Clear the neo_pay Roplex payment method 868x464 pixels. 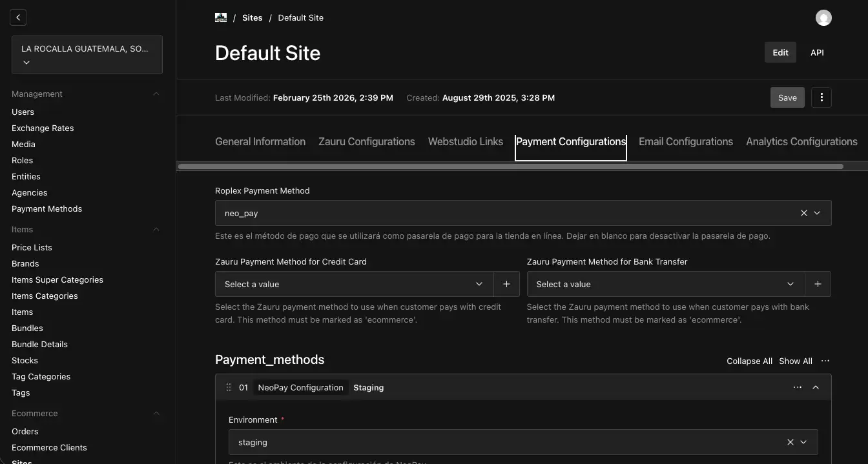pyautogui.click(x=803, y=213)
